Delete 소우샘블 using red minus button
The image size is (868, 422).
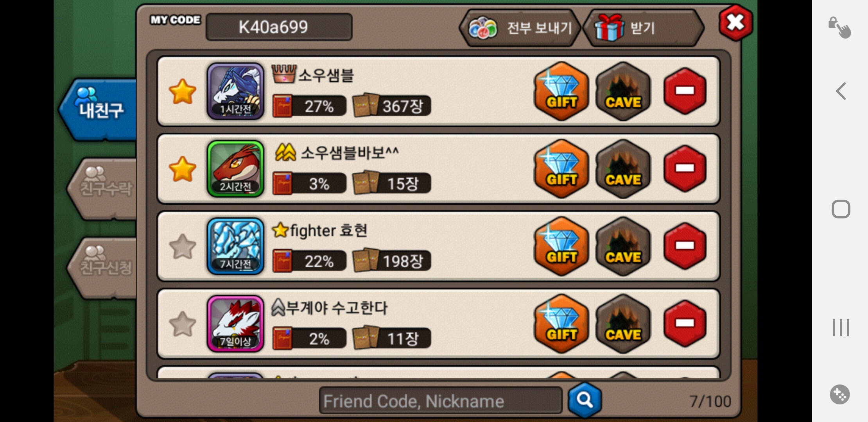click(x=685, y=91)
